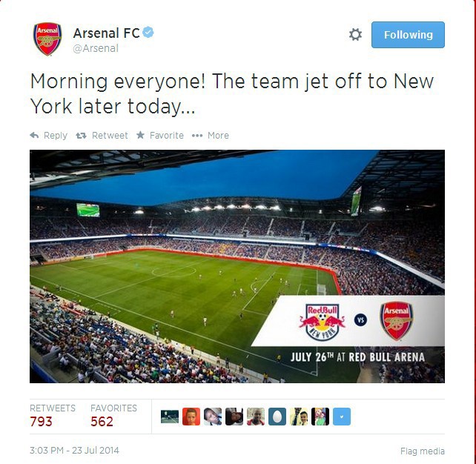Click the egg default avatar
476x464 pixels.
click(x=277, y=417)
